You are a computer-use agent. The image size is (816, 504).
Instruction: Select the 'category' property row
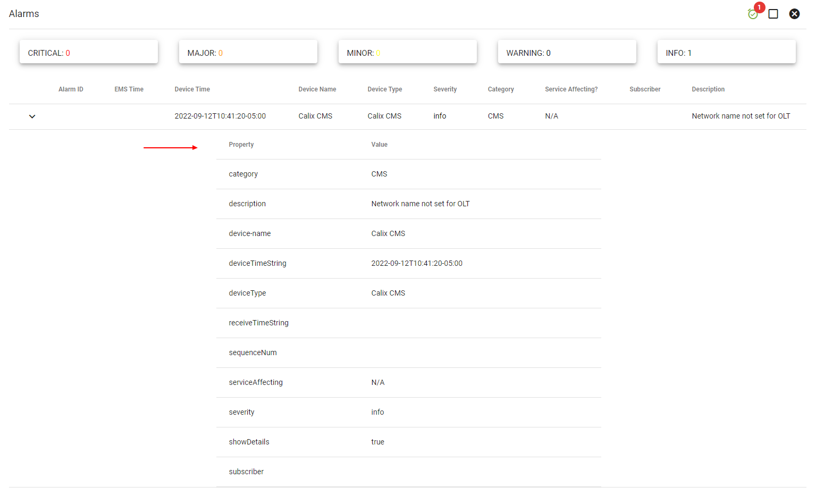[x=408, y=174]
